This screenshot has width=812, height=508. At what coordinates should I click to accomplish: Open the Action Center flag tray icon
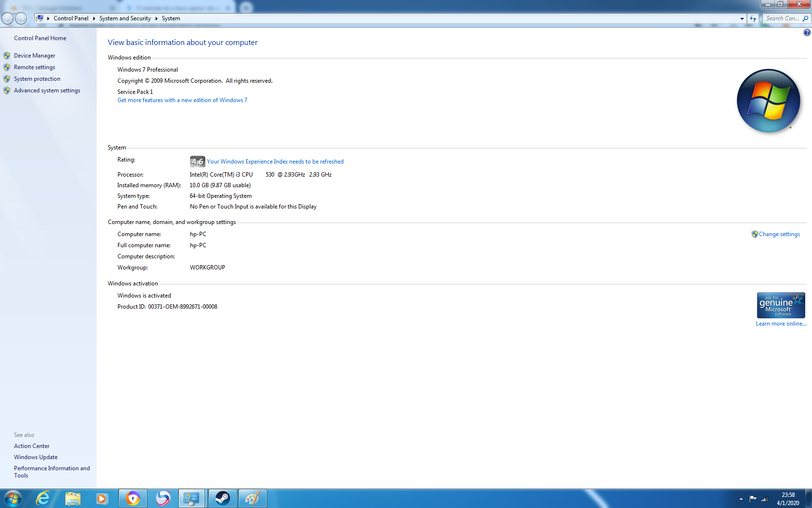pyautogui.click(x=753, y=499)
